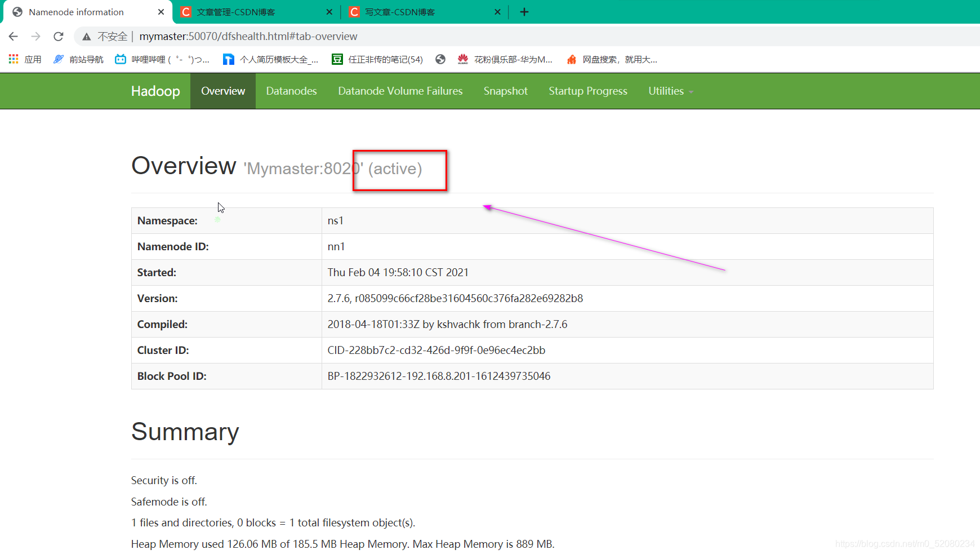Click the Heap Memory used line

coord(342,544)
